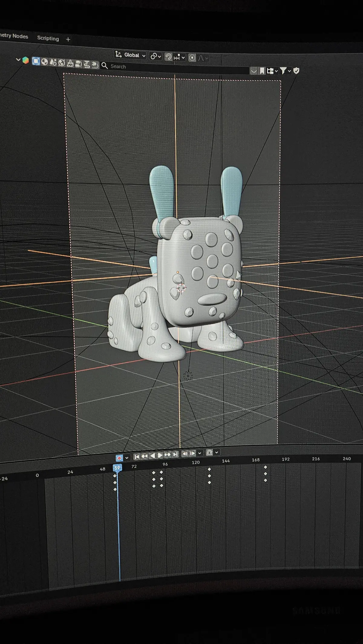Click the frame 59 playhead marker
The image size is (363, 644).
(x=117, y=468)
